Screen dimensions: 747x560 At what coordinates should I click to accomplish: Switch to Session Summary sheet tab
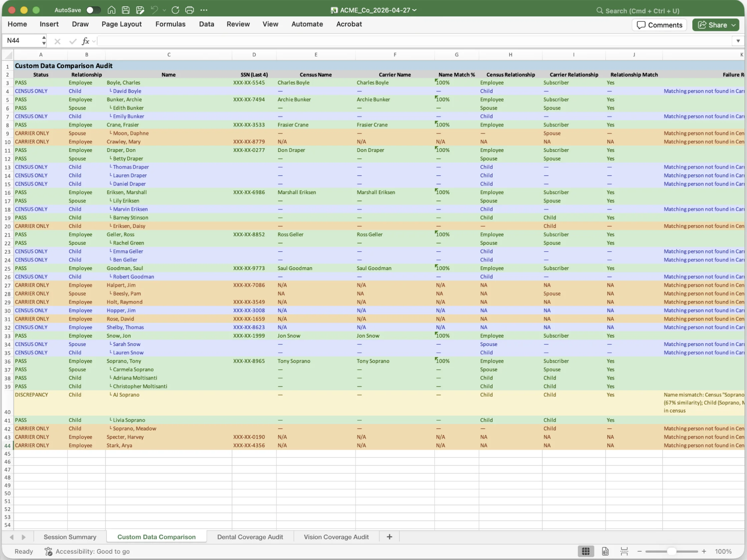pyautogui.click(x=70, y=537)
